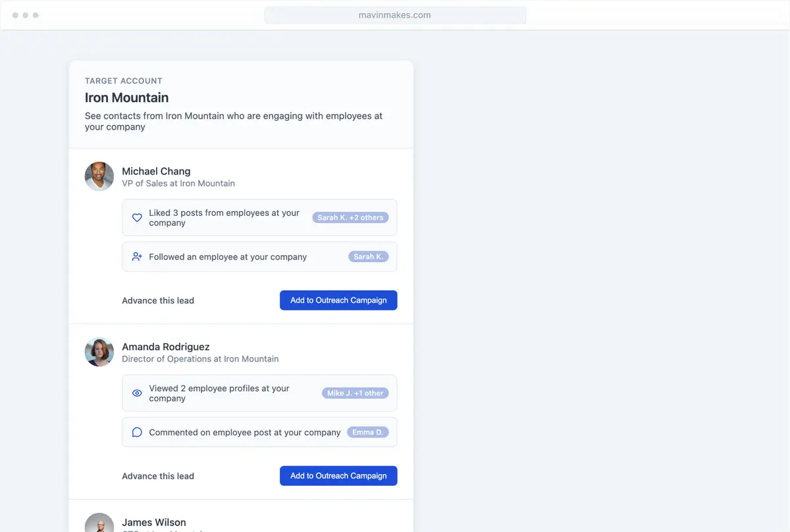
Task: Click the comment bubble icon for Amanda Rodriguez
Action: [x=137, y=433]
